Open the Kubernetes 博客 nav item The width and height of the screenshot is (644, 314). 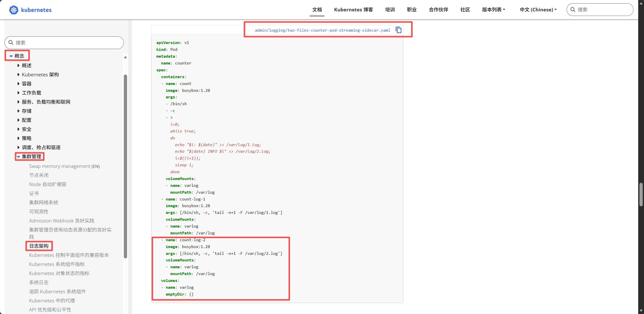[353, 10]
